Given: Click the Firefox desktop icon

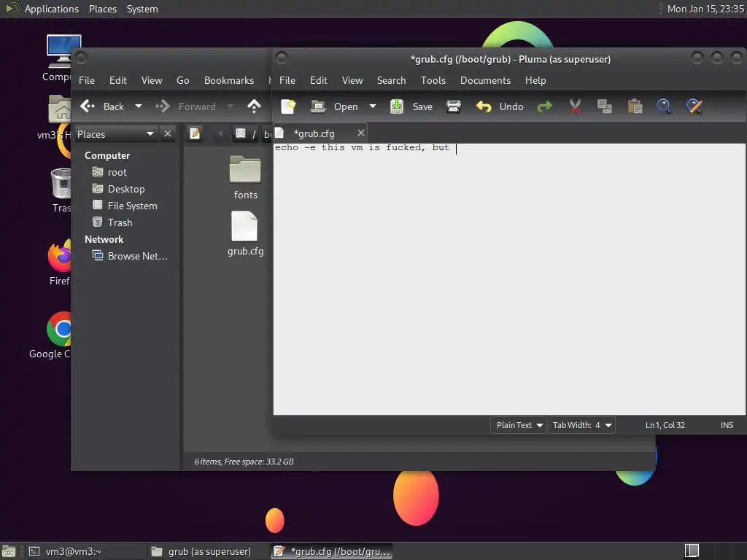Looking at the screenshot, I should coord(60,262).
